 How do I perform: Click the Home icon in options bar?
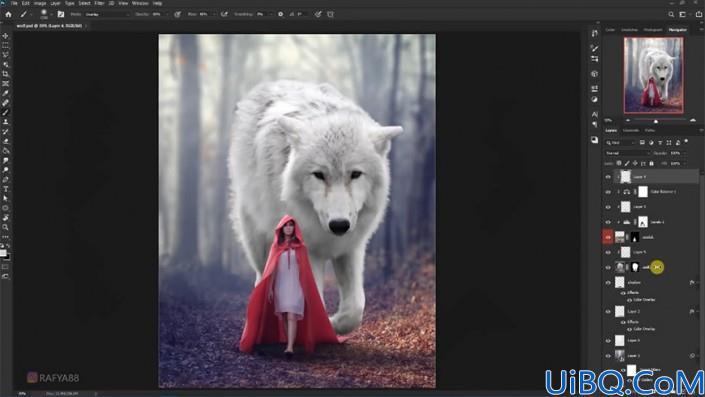pyautogui.click(x=8, y=14)
